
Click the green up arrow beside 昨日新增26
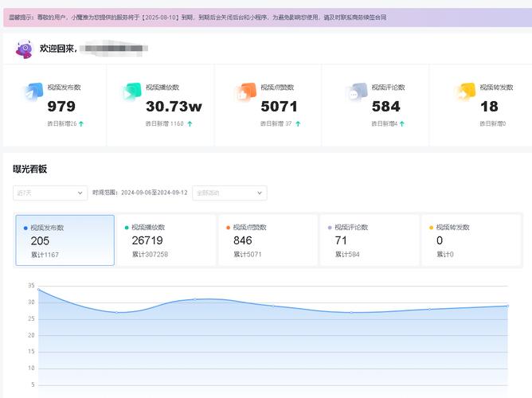[x=81, y=124]
